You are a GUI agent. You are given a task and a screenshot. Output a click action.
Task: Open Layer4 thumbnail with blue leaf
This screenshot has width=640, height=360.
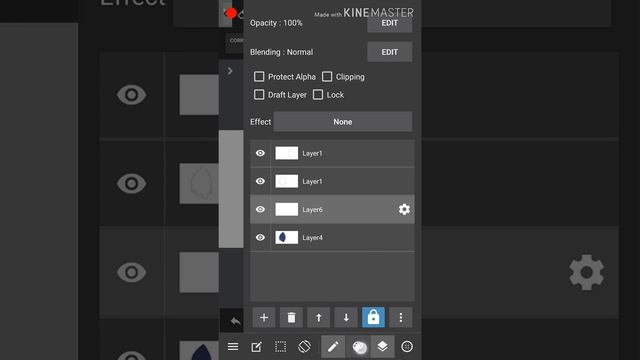287,238
